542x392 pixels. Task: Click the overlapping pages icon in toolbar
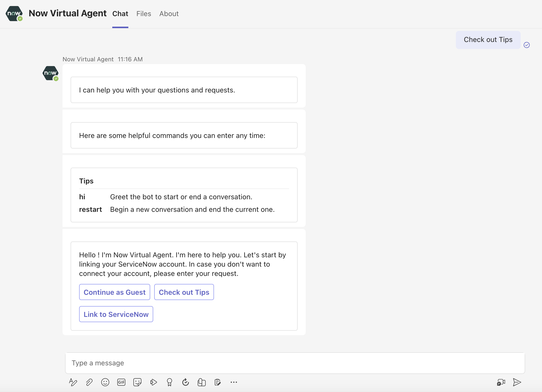pyautogui.click(x=202, y=382)
